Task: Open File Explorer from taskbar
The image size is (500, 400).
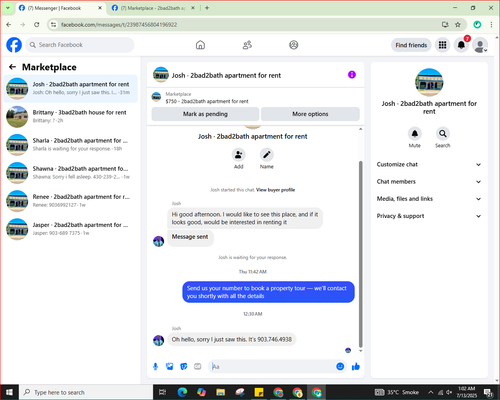Action: coord(221,392)
